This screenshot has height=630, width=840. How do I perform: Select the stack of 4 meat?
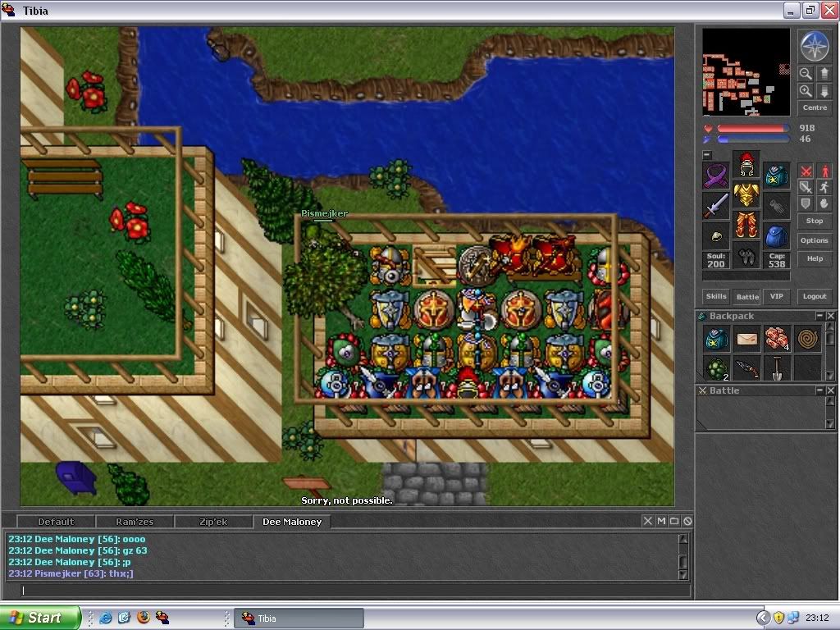pyautogui.click(x=778, y=339)
